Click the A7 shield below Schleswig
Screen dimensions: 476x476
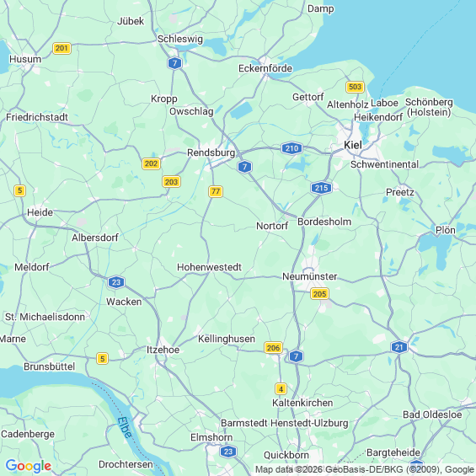click(174, 63)
